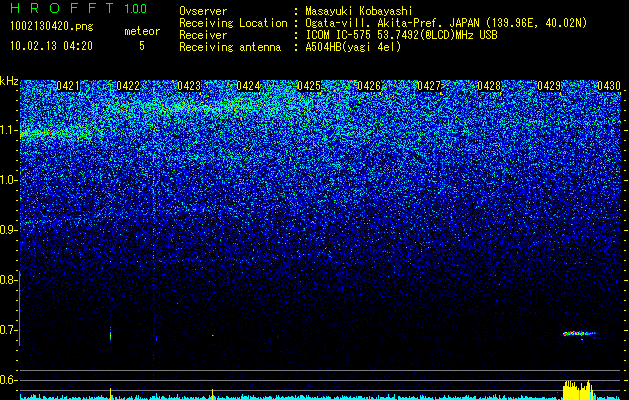Select the filename 1002130420.png

52,26
